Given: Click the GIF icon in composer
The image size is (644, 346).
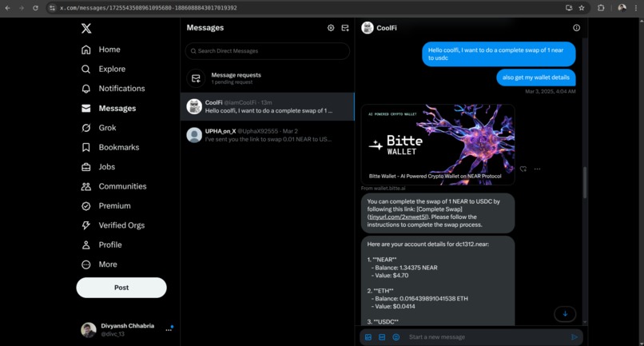Looking at the screenshot, I should (382, 337).
